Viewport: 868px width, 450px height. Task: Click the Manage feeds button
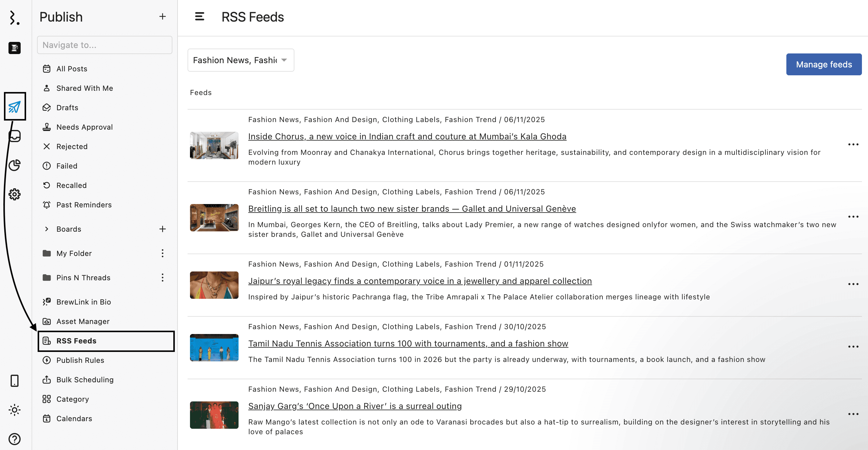click(x=823, y=64)
